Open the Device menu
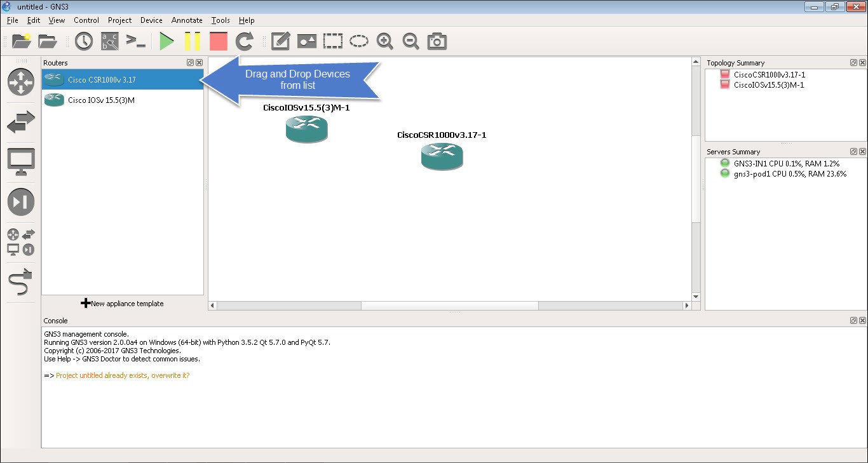 click(151, 20)
